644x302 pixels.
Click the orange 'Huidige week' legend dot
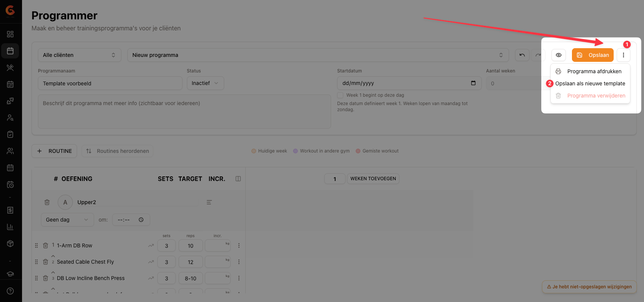[x=254, y=151]
